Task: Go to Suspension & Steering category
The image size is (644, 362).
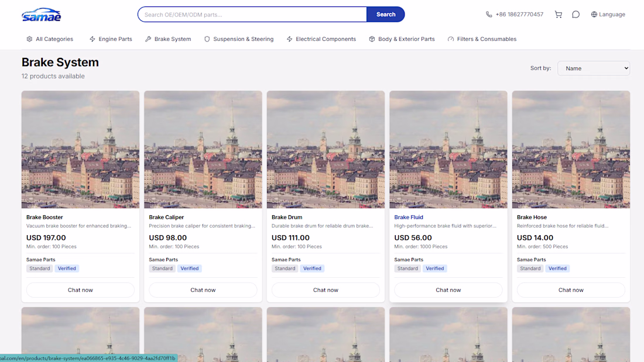Action: pos(239,39)
